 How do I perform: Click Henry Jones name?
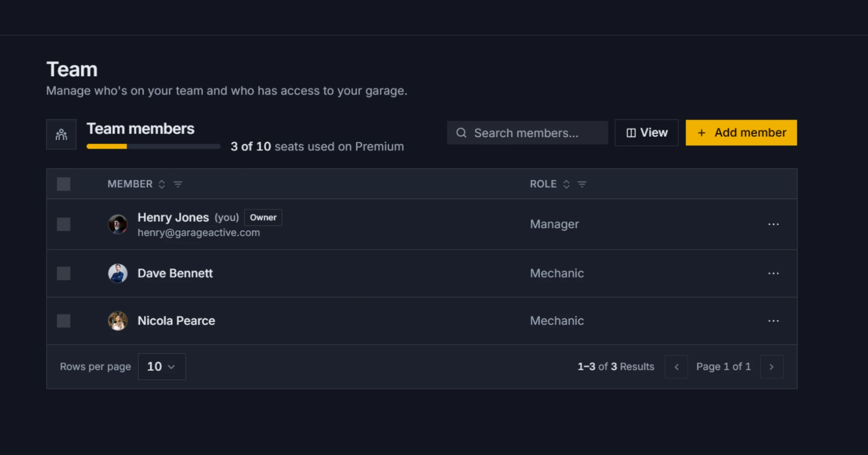click(x=173, y=217)
